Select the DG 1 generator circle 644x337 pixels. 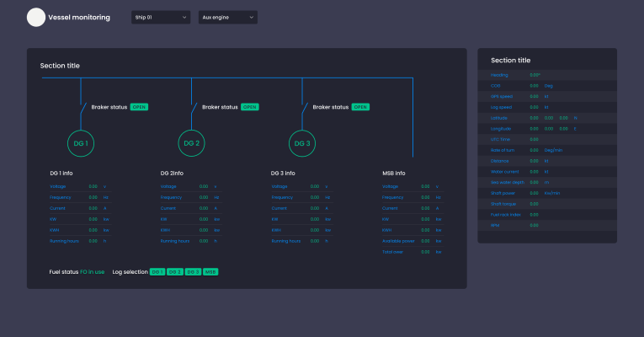pyautogui.click(x=81, y=143)
